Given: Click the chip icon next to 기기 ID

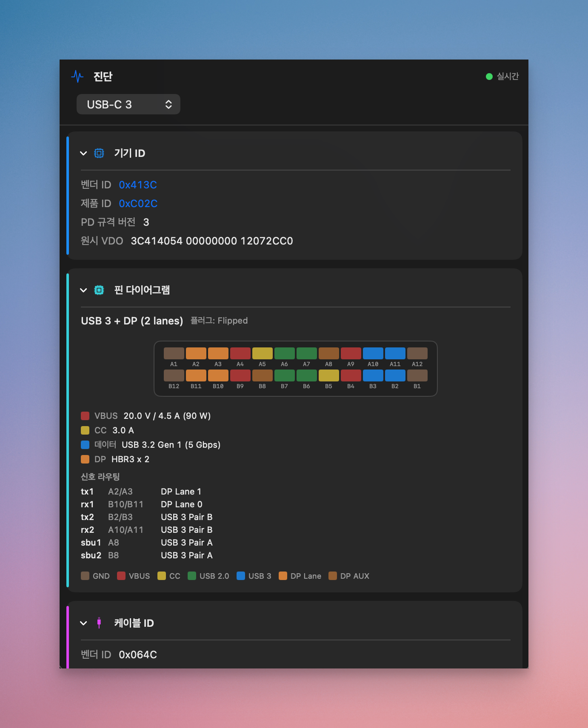Looking at the screenshot, I should pos(99,153).
